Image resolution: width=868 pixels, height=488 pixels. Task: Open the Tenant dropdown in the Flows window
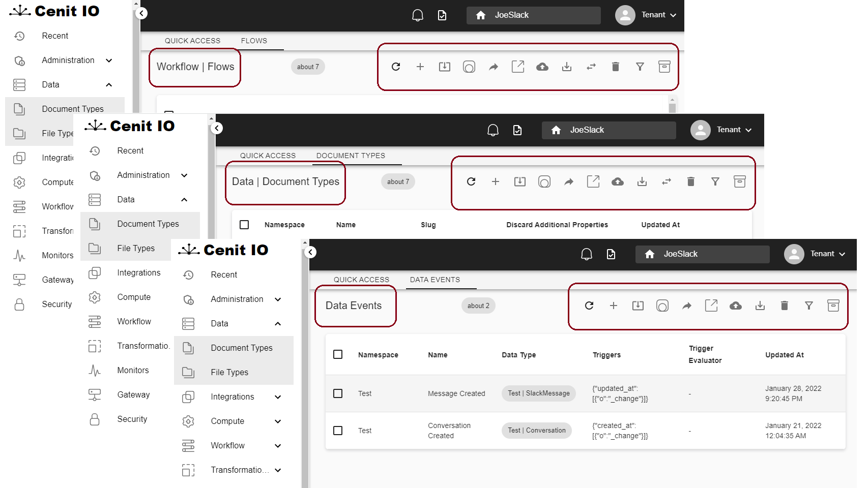658,15
